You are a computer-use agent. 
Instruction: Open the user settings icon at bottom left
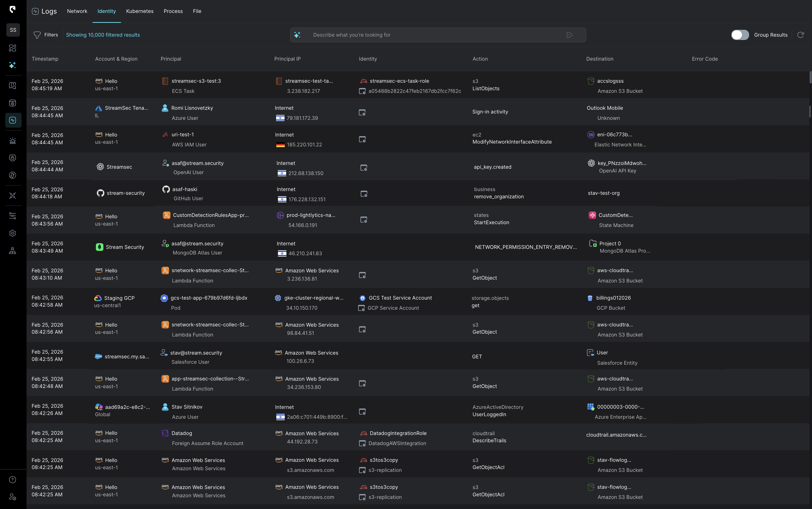[x=13, y=497]
